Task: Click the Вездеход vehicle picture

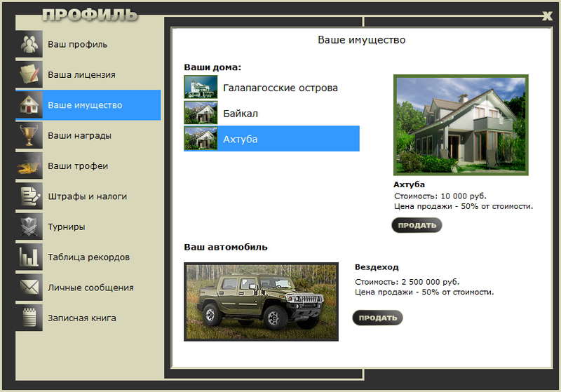Action: pos(261,302)
